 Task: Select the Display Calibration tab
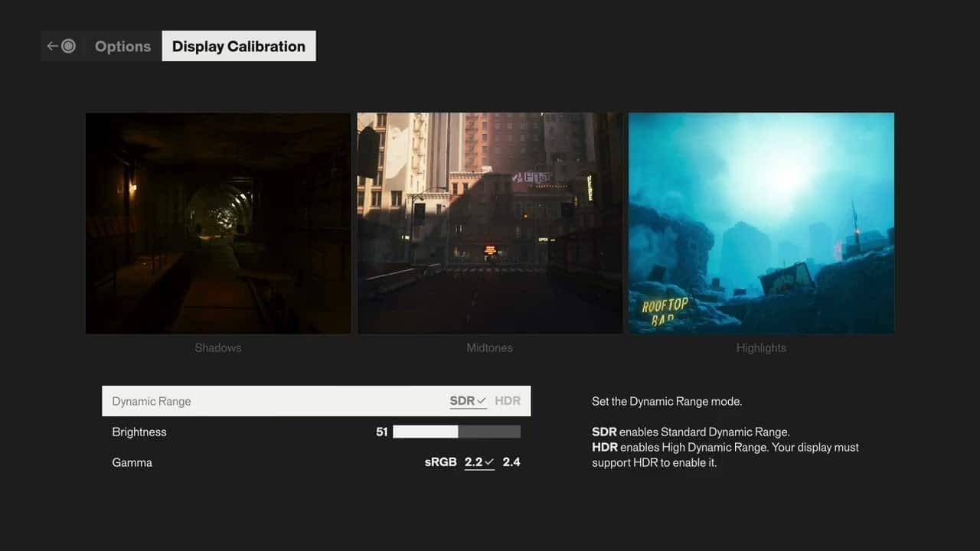[239, 46]
